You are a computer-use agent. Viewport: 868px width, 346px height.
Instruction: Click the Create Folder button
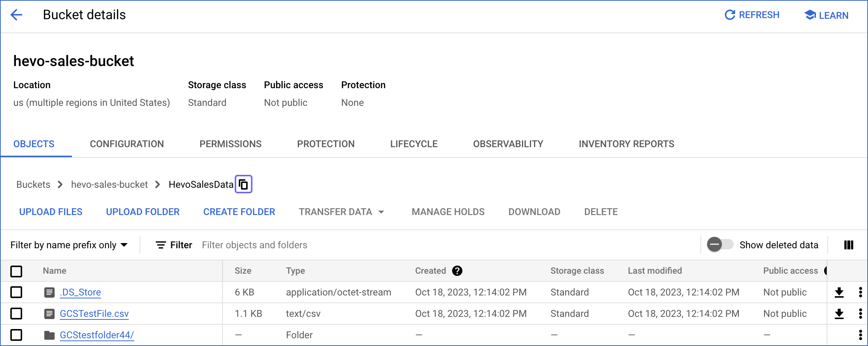(239, 212)
